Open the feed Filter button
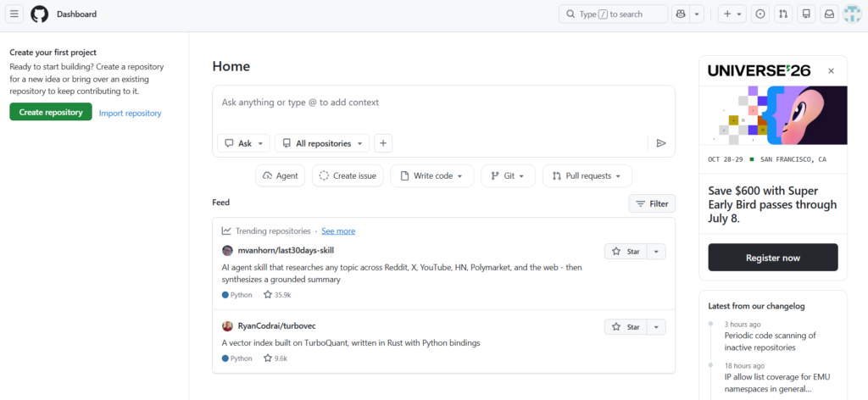868x400 pixels. coord(652,203)
